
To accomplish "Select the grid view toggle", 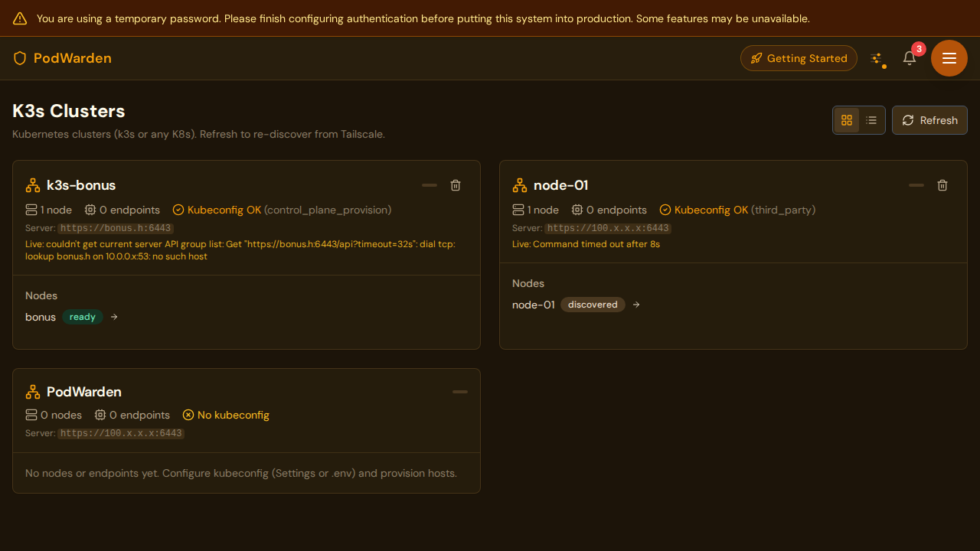I will (x=847, y=120).
